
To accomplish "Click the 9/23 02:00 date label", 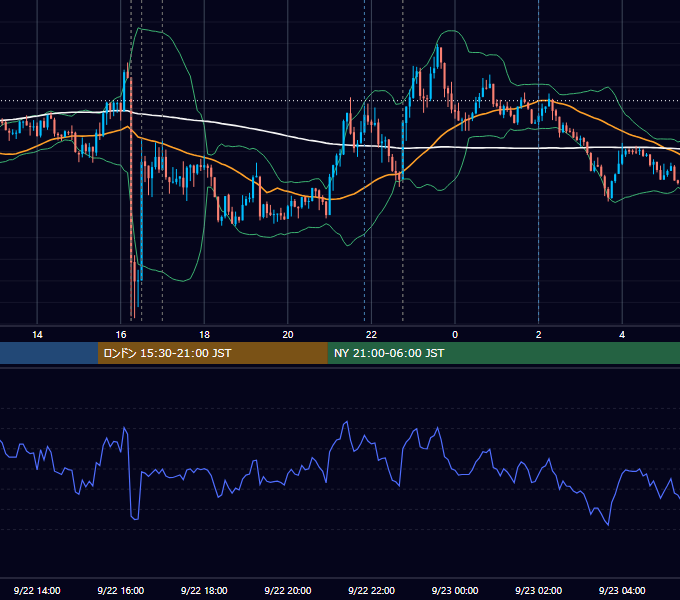I will (539, 590).
